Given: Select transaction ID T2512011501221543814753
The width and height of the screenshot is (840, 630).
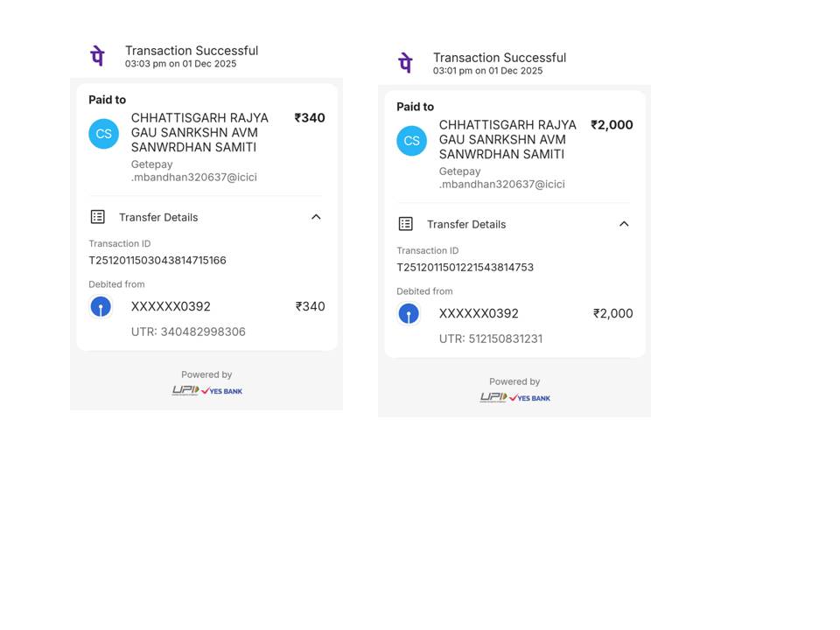Looking at the screenshot, I should point(465,268).
